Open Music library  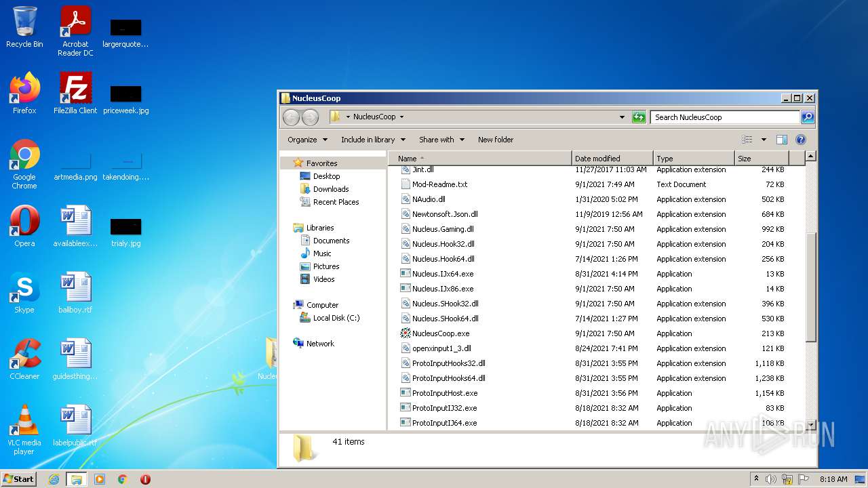pyautogui.click(x=322, y=253)
